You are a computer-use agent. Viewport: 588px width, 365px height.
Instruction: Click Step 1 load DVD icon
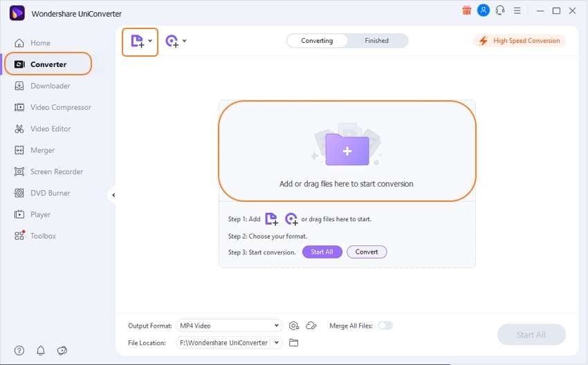(x=291, y=218)
